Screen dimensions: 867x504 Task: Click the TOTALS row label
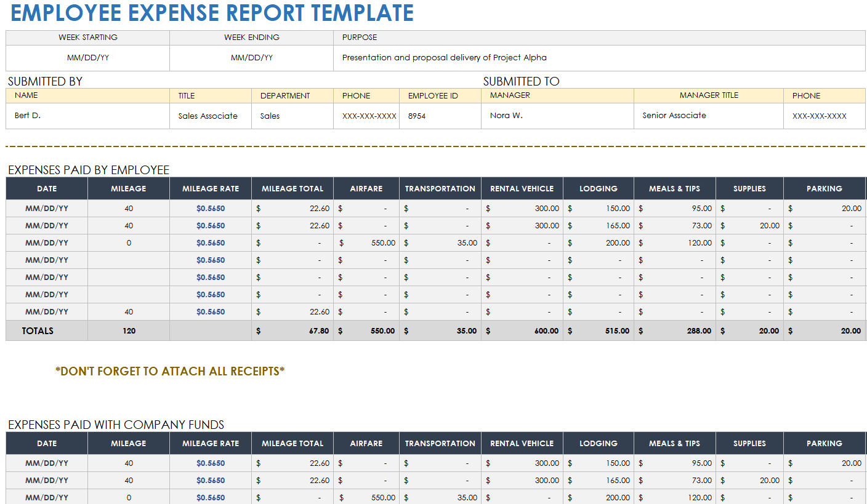coord(38,331)
